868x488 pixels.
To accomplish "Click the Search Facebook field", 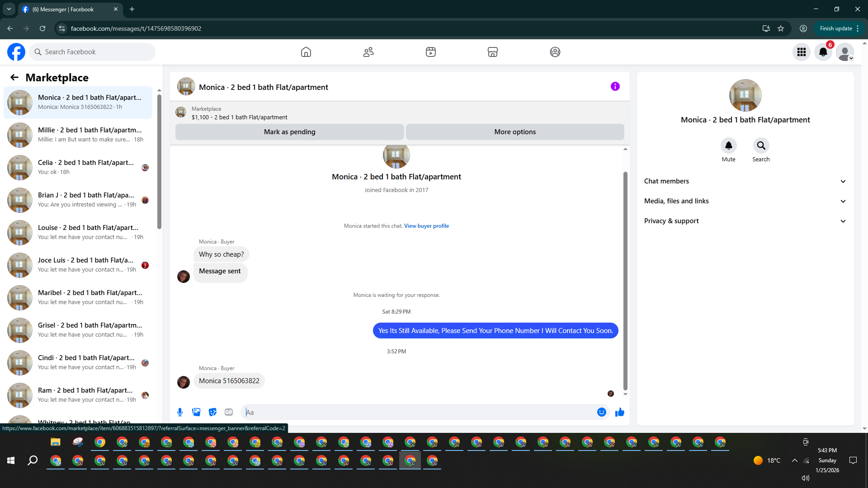I will point(92,52).
